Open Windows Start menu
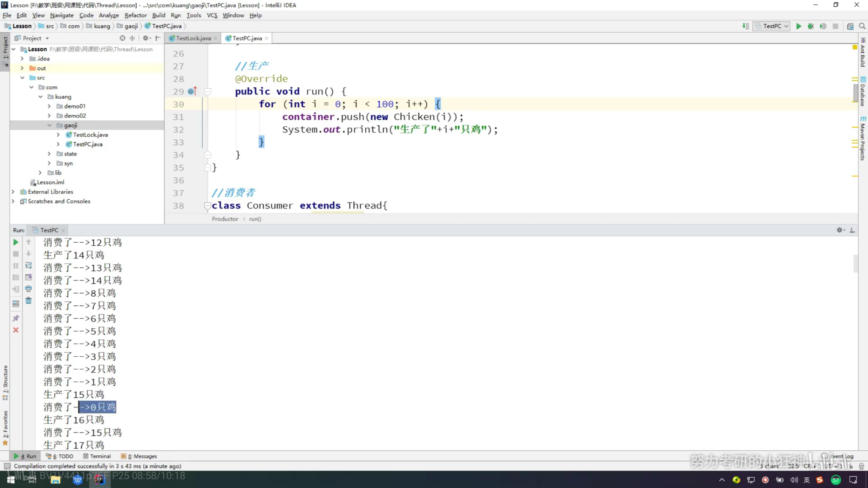 pos(11,480)
